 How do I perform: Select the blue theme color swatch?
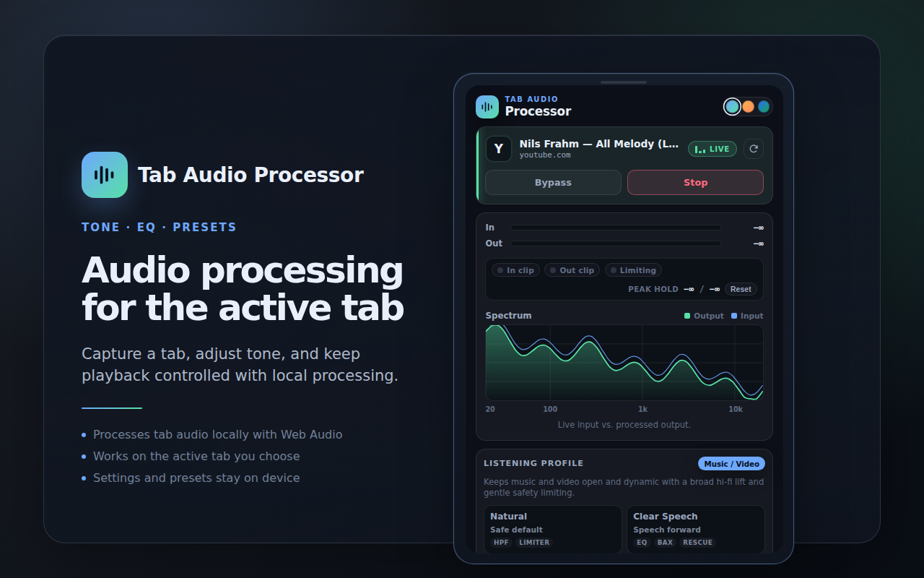point(764,107)
